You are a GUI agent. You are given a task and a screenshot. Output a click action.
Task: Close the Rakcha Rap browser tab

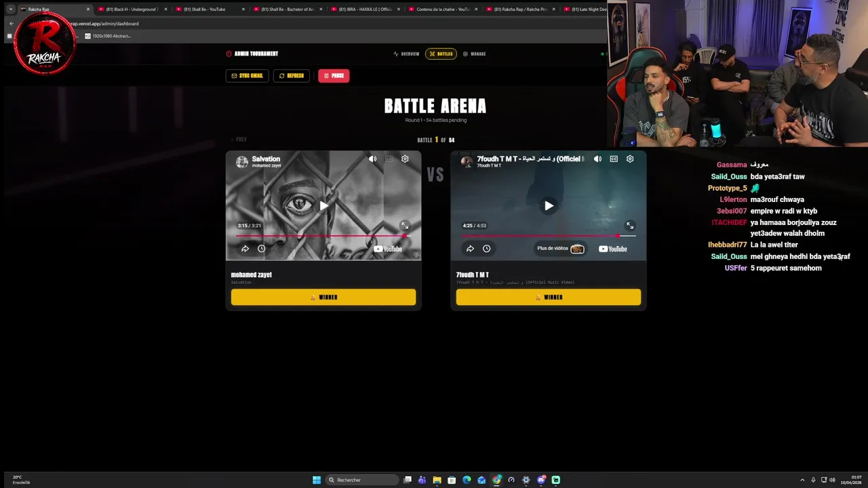(88, 9)
